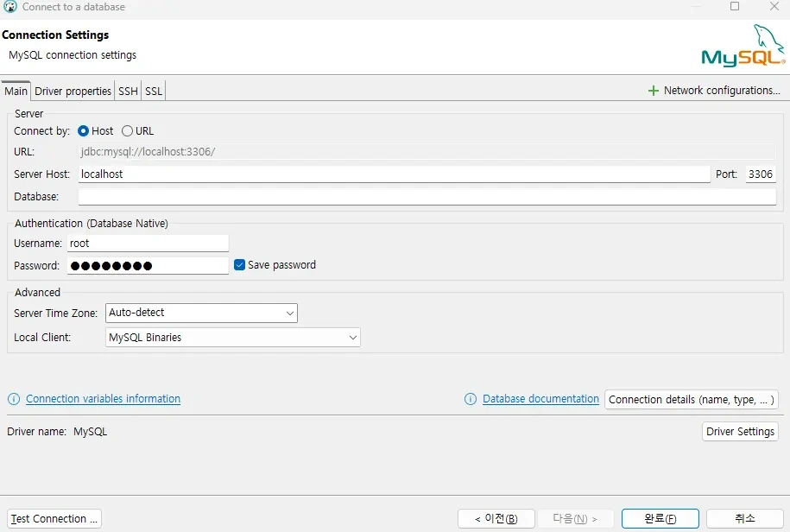The width and height of the screenshot is (790, 532).
Task: Toggle the Save password checkbox
Action: click(240, 265)
